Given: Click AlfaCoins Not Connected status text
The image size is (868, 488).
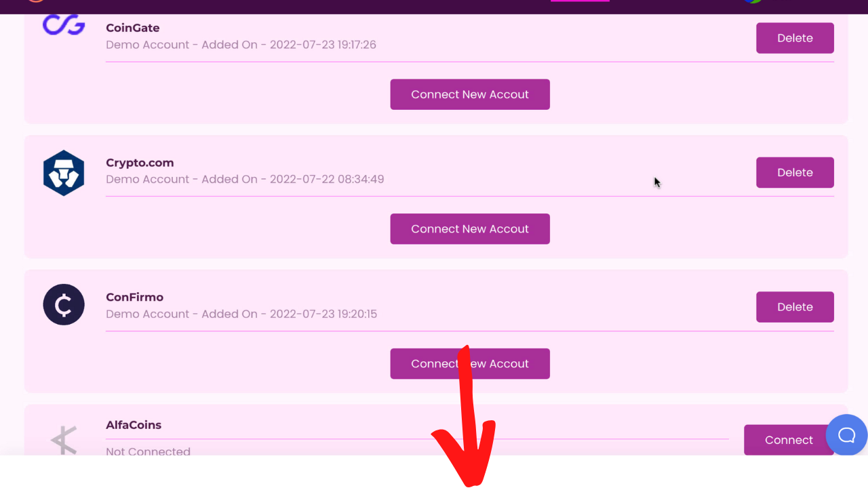Looking at the screenshot, I should click(148, 451).
